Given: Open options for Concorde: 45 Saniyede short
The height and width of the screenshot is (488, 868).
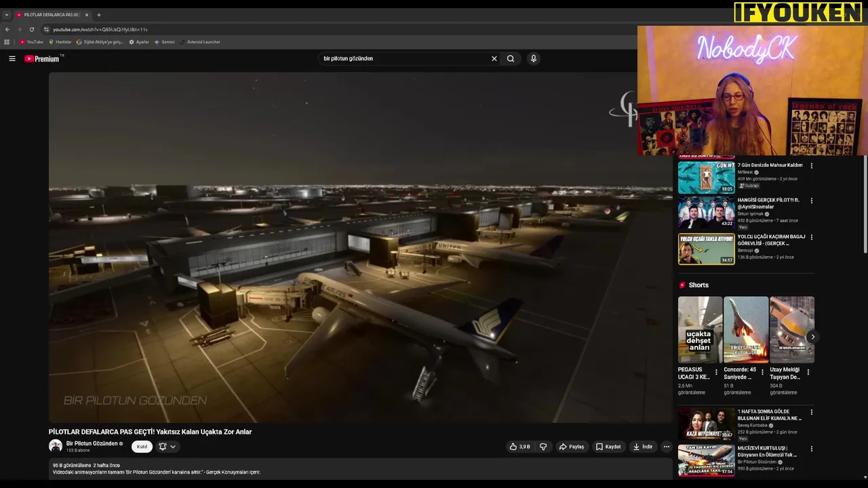Looking at the screenshot, I should click(762, 372).
